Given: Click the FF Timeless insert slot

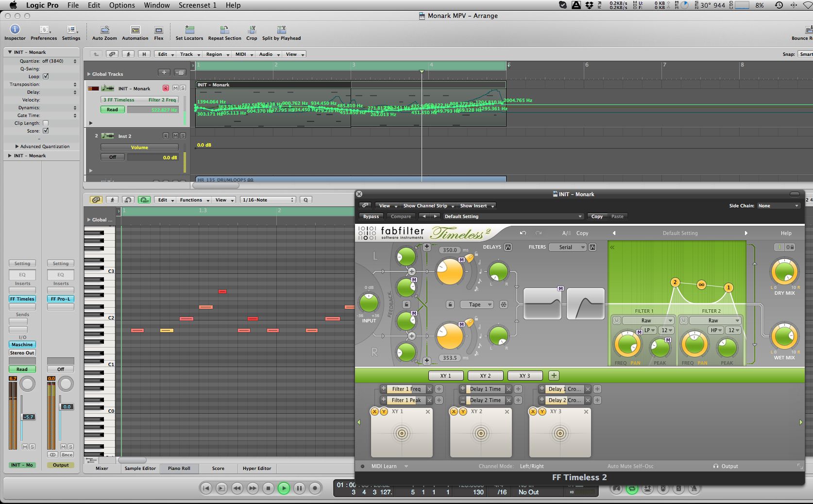Looking at the screenshot, I should click(x=22, y=299).
